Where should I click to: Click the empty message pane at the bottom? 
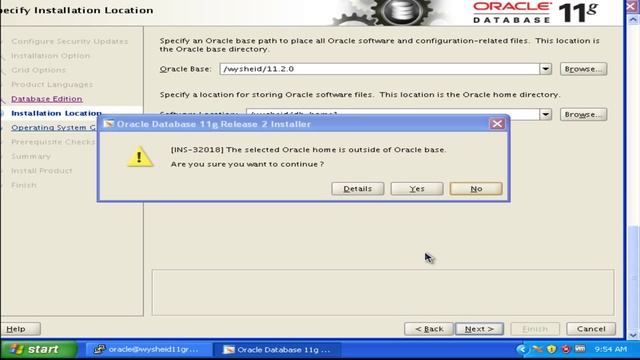tap(383, 292)
